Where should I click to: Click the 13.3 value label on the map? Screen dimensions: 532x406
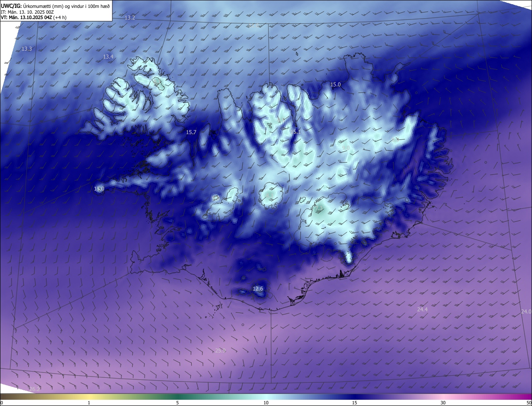pyautogui.click(x=27, y=49)
